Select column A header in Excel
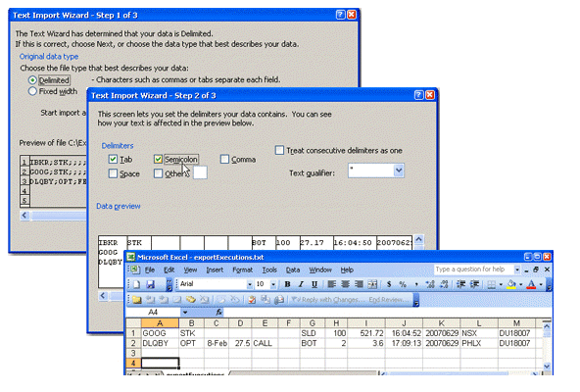 tap(160, 323)
